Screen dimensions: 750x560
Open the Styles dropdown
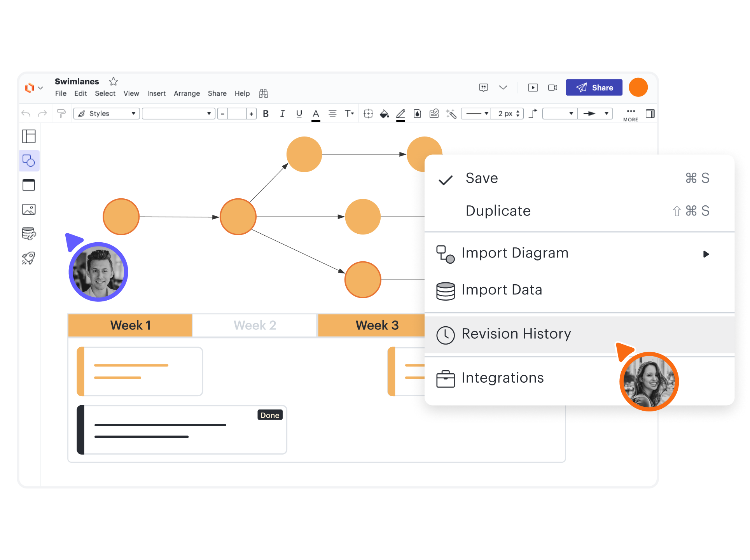pyautogui.click(x=106, y=114)
